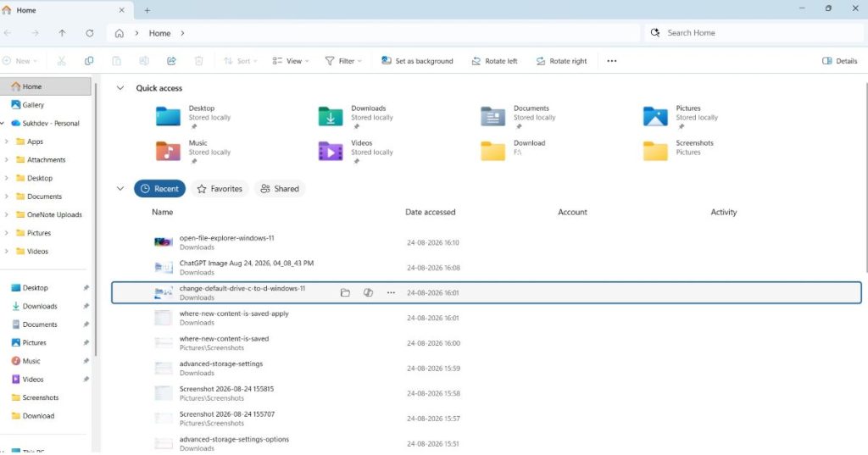Select advanced-storage-settings file row
This screenshot has width=868, height=455.
tap(486, 368)
